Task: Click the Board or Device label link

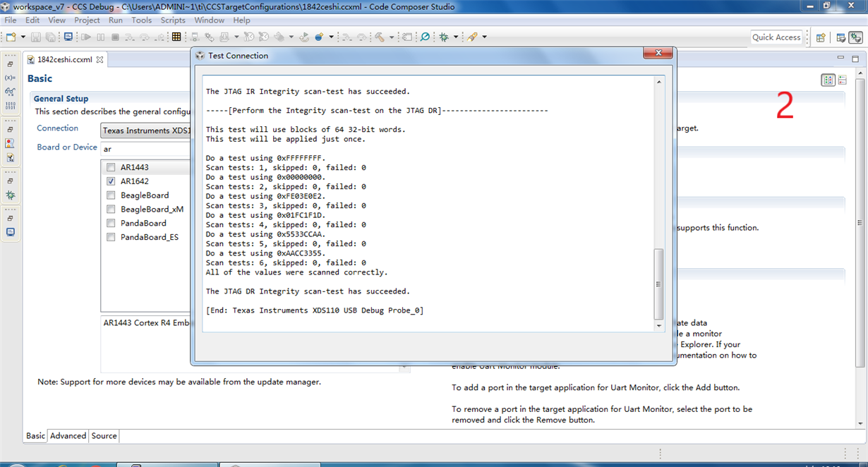Action: (x=67, y=147)
